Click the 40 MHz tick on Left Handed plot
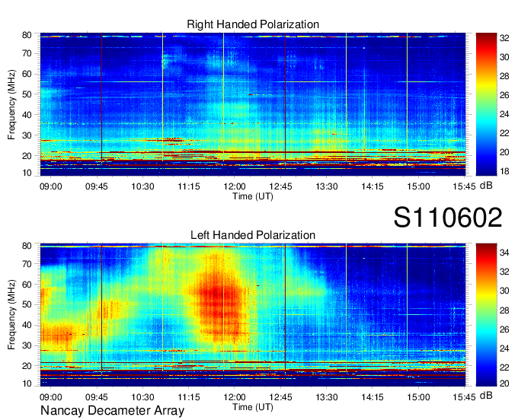The width and height of the screenshot is (518, 420). click(27, 325)
